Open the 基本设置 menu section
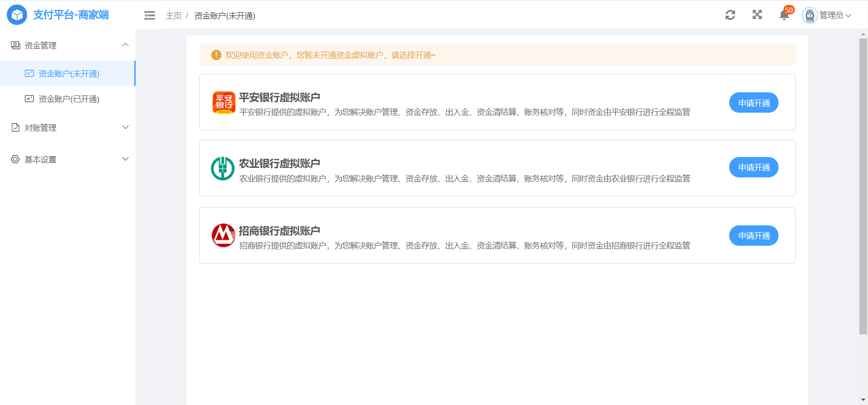 click(68, 159)
